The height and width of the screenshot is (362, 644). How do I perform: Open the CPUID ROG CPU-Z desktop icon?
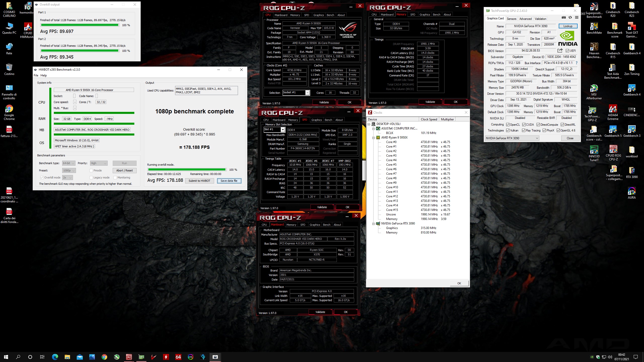coord(613,153)
